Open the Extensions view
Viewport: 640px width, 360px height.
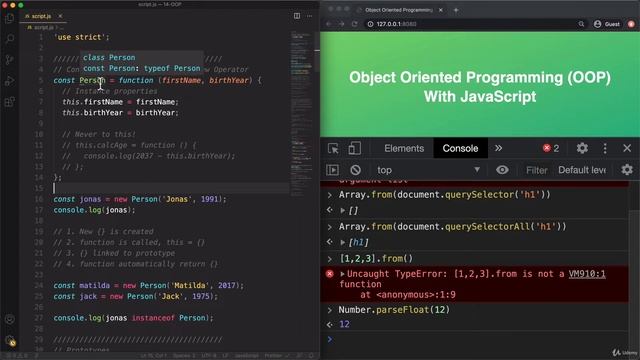[9, 102]
